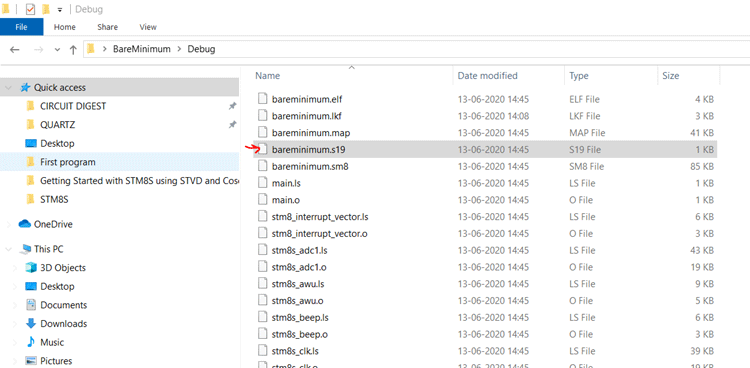Collapse the This PC tree node
This screenshot has width=750, height=368.
[x=8, y=249]
